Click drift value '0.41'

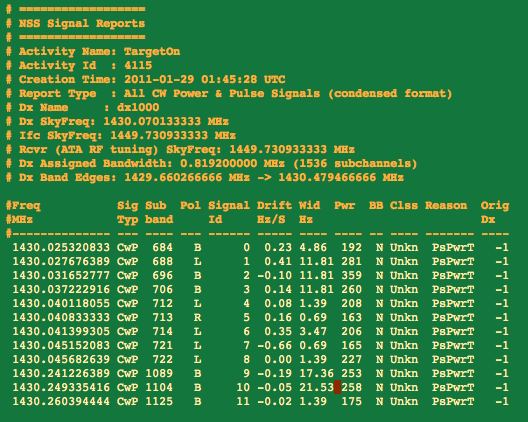(278, 262)
